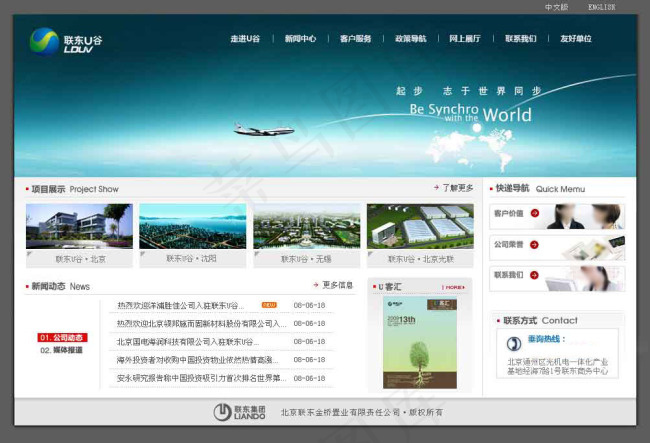The image size is (650, 443).
Task: Click the orange NEW badge in news
Action: (x=269, y=305)
